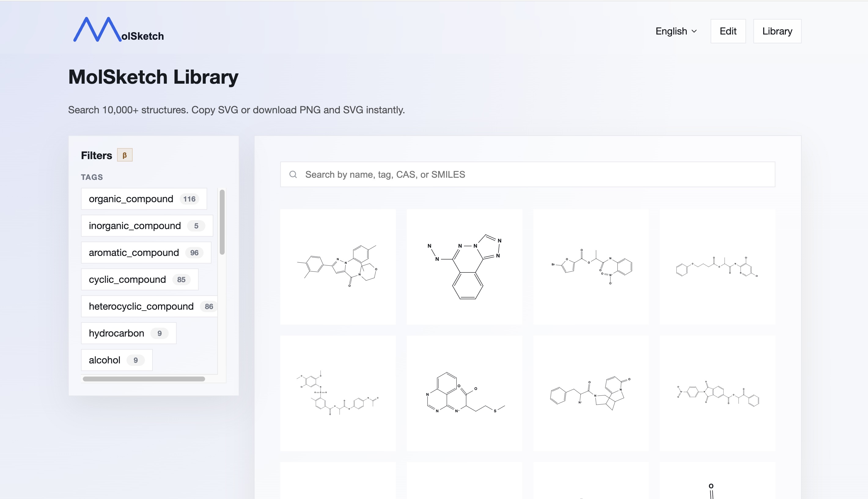Toggle the aromatic_compound tag filter
This screenshot has height=499, width=868.
click(146, 253)
